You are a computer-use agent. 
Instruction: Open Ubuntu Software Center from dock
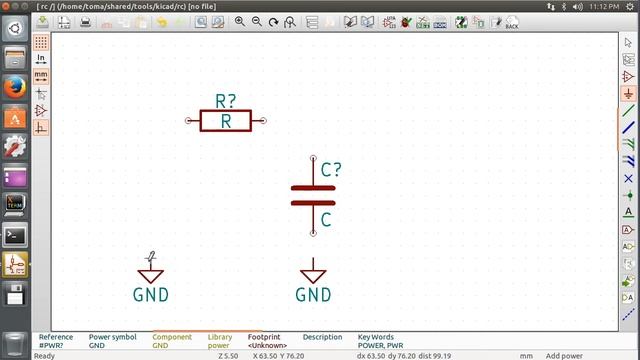(15, 118)
